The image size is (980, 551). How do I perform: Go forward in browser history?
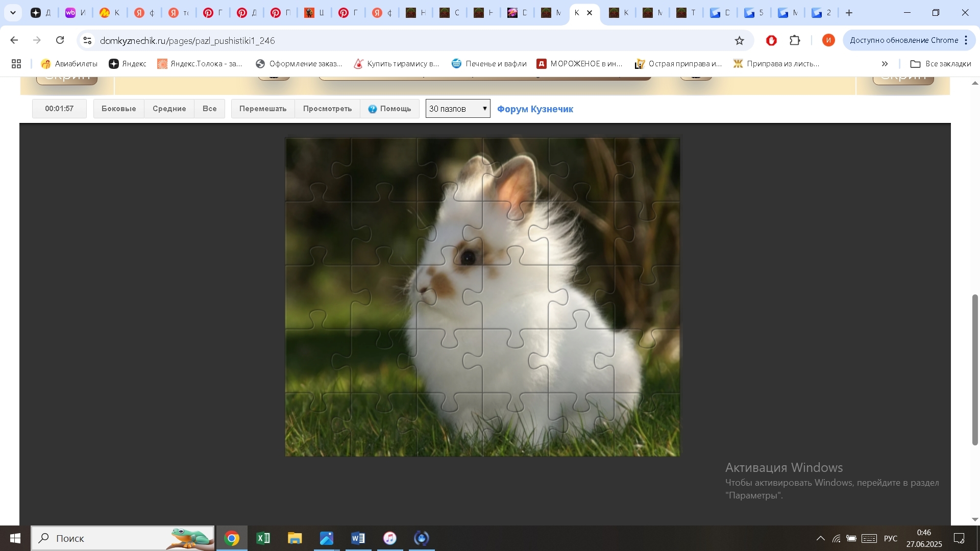37,40
